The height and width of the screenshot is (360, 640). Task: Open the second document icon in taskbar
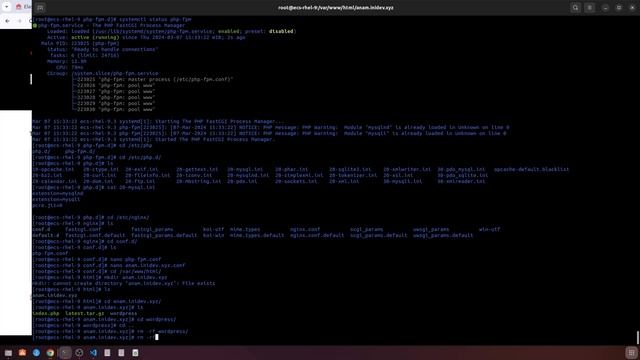[x=121, y=353]
